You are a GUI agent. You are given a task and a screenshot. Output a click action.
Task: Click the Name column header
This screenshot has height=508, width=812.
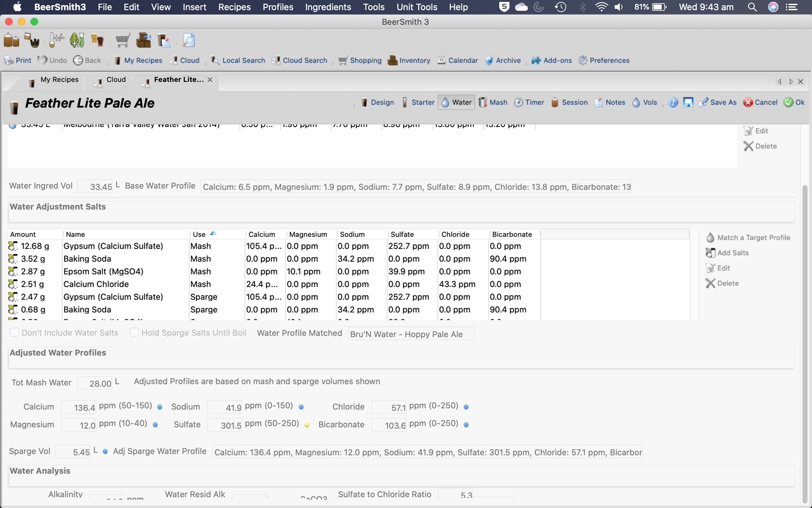[126, 234]
